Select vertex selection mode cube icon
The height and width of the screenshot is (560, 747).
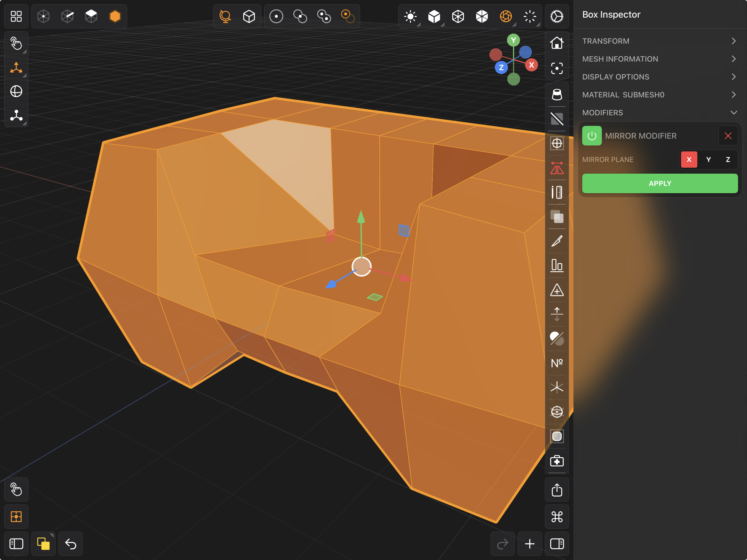pyautogui.click(x=43, y=16)
